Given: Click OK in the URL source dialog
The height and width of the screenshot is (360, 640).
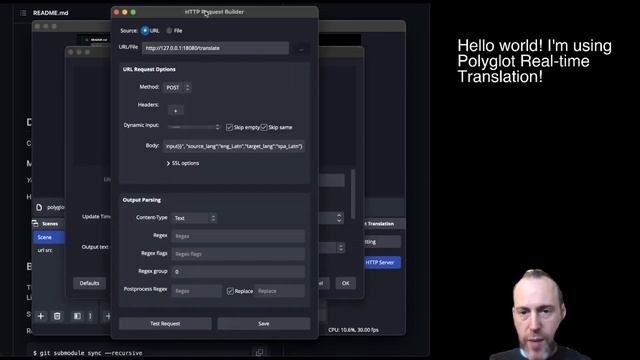Looking at the screenshot, I should [345, 283].
